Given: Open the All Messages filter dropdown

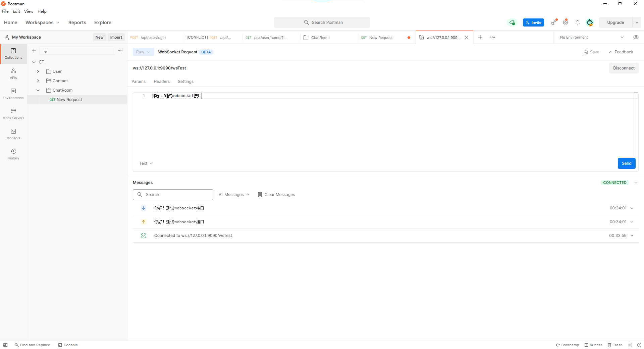Looking at the screenshot, I should tap(234, 195).
